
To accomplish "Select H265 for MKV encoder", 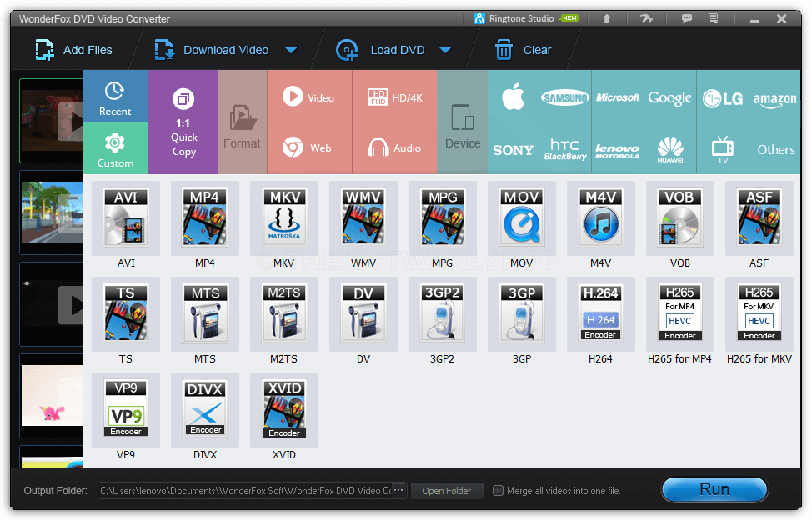I will [x=759, y=313].
